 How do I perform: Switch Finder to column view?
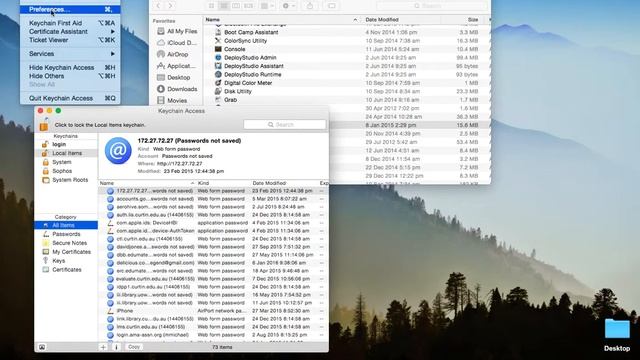tap(236, 6)
